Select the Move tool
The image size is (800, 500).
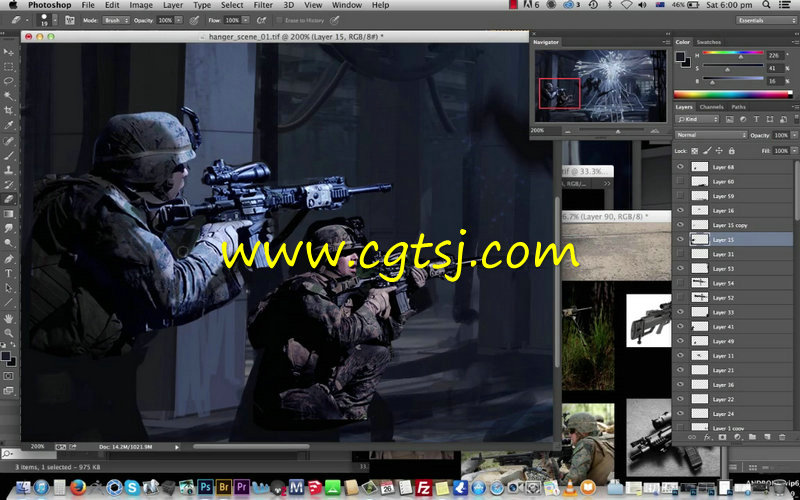point(9,52)
